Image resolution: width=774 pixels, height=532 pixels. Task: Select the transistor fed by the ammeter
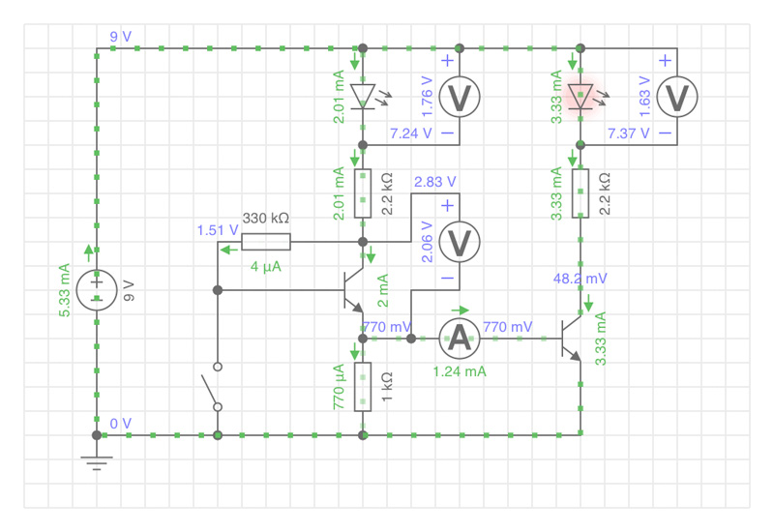[569, 339]
